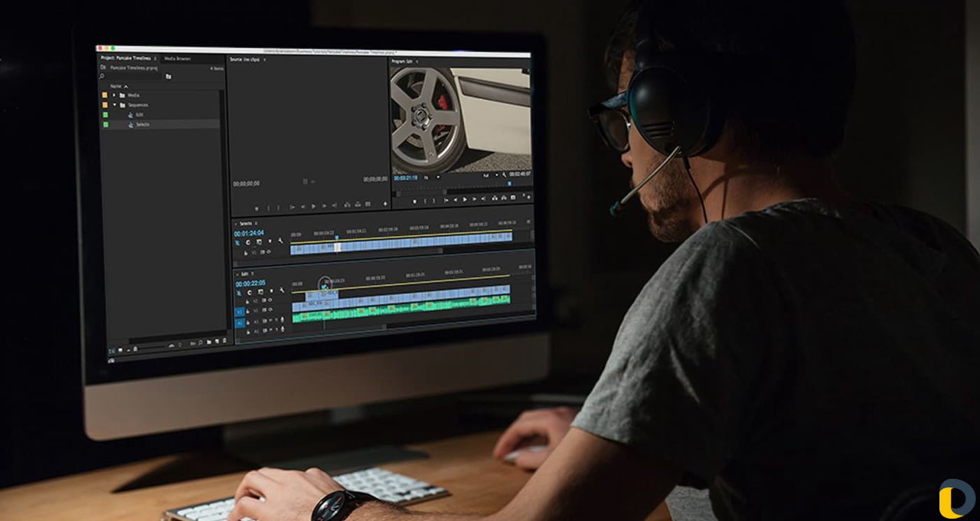Click the New Bin icon in Project panel

(x=209, y=342)
